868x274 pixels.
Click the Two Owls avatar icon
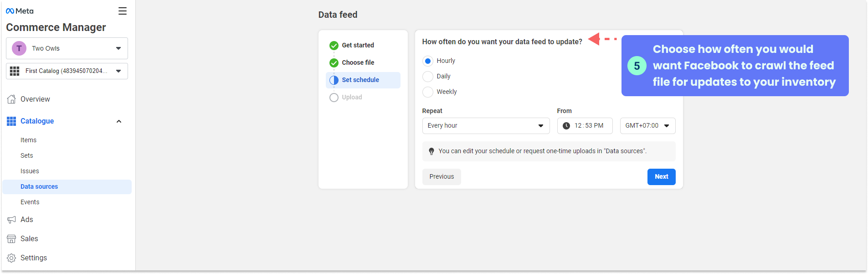coord(19,48)
